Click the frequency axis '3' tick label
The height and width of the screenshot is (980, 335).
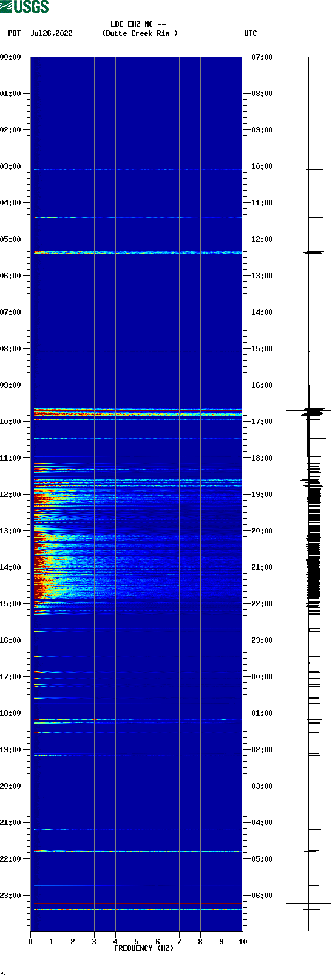point(94,942)
